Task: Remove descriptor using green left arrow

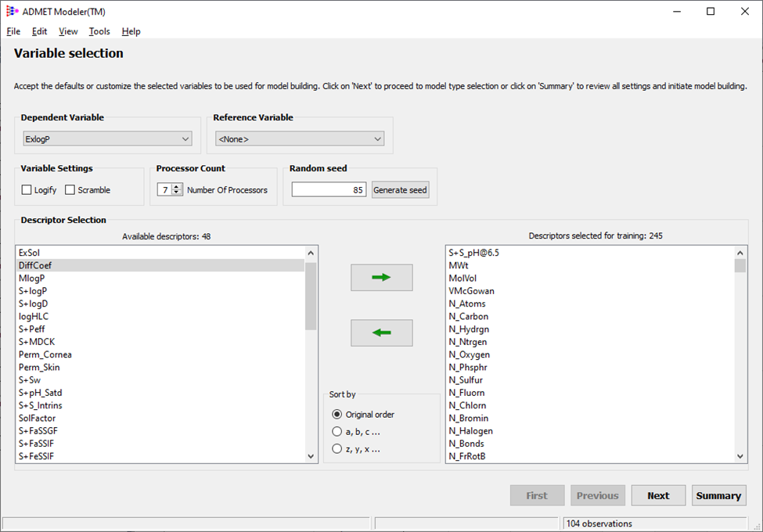Action: [382, 332]
